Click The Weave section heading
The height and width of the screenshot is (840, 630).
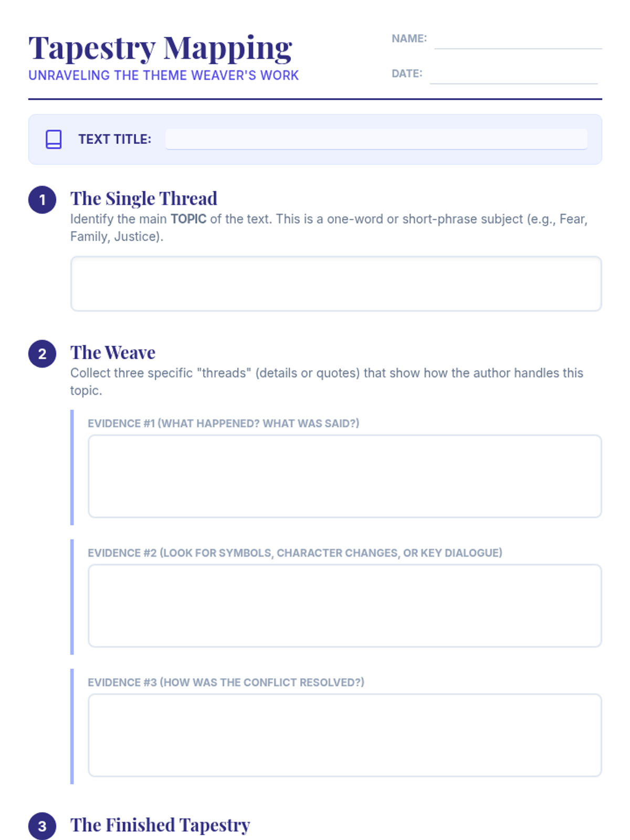113,352
